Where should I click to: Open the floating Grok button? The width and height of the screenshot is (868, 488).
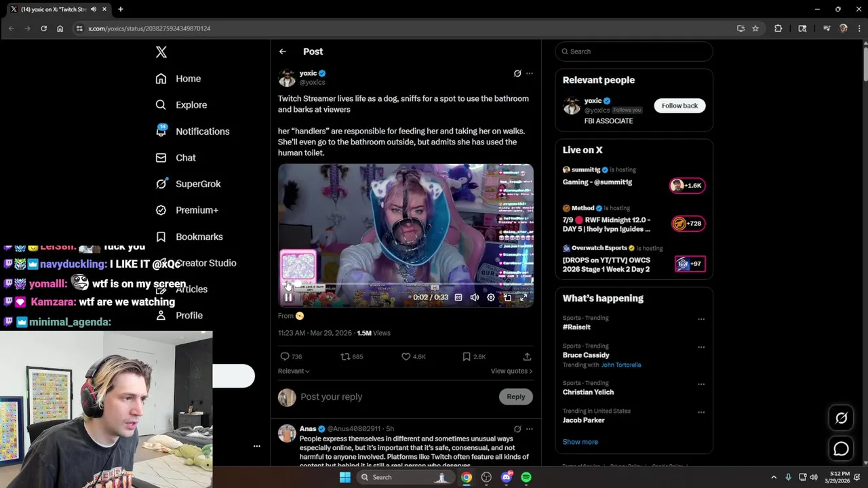(841, 418)
